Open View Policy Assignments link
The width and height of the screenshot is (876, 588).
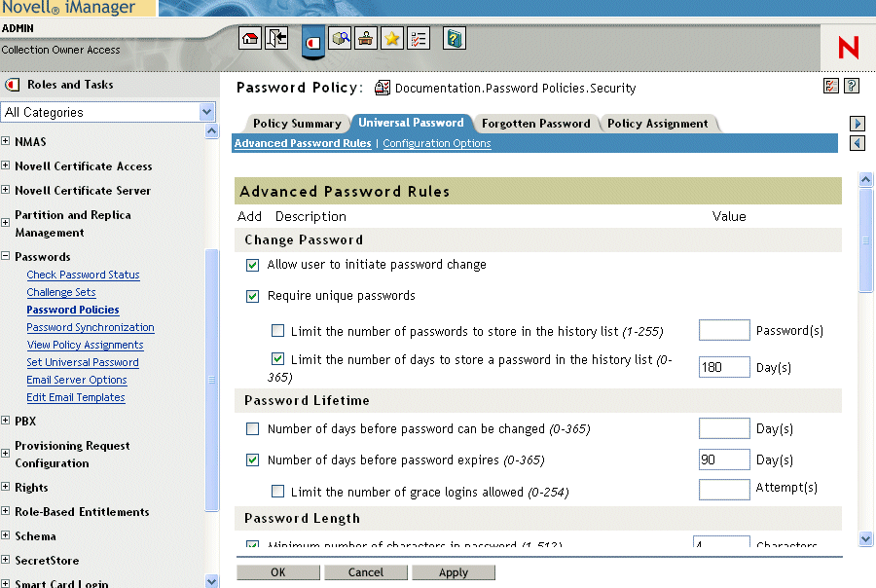[85, 345]
